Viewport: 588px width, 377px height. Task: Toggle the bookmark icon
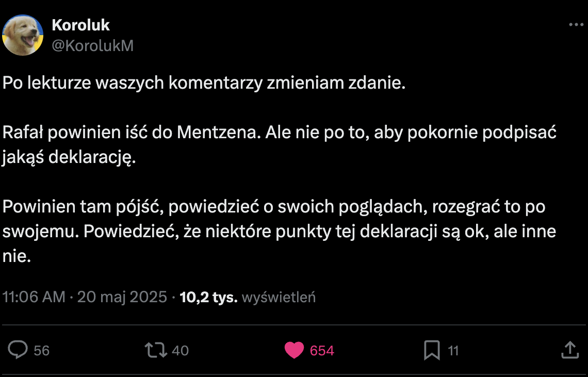[431, 351]
